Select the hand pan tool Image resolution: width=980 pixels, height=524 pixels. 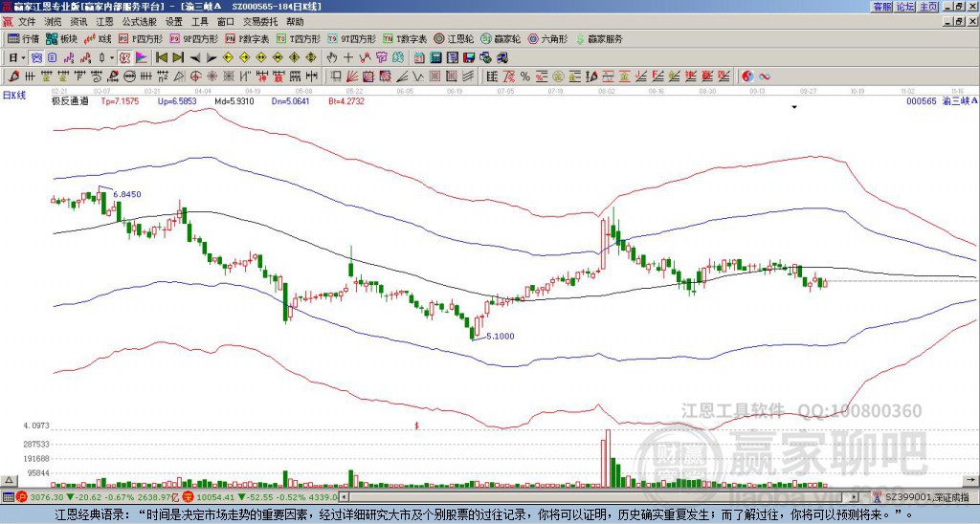(x=332, y=58)
